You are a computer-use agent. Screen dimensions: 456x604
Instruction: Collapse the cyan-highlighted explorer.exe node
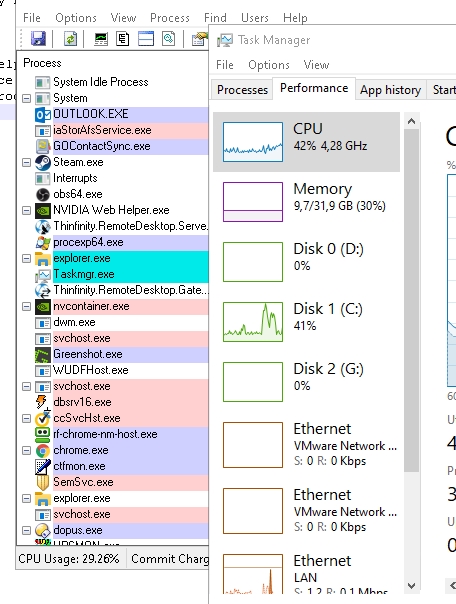tap(26, 258)
